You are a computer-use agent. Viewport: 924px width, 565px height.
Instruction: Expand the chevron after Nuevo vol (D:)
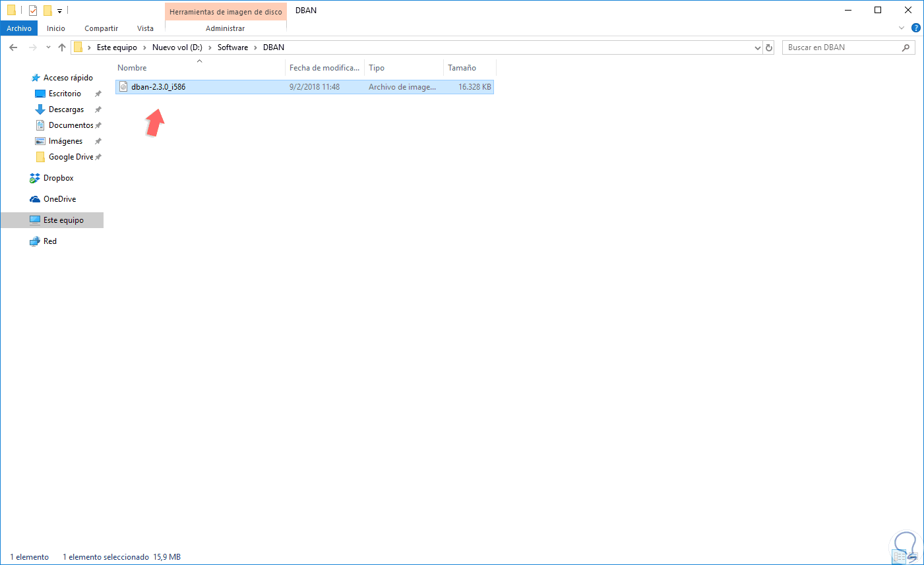click(210, 47)
